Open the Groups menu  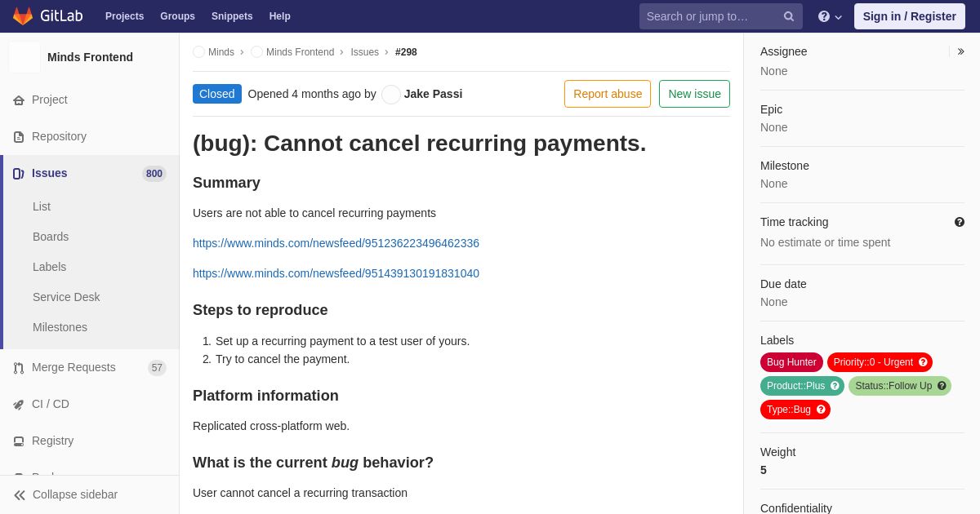click(x=177, y=16)
